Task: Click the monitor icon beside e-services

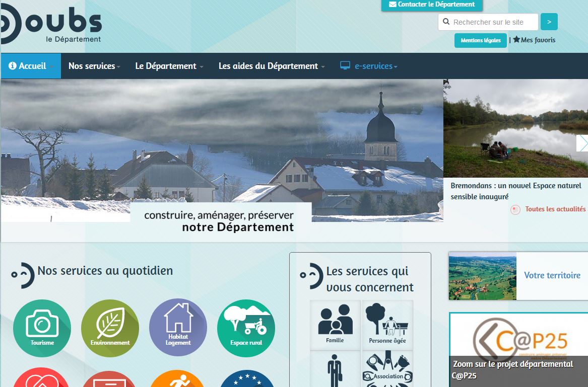Action: 345,65
